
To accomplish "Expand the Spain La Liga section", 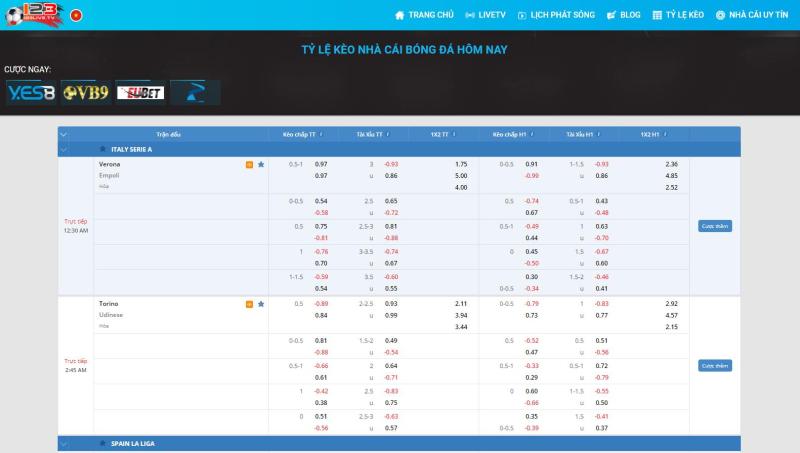I will [64, 442].
